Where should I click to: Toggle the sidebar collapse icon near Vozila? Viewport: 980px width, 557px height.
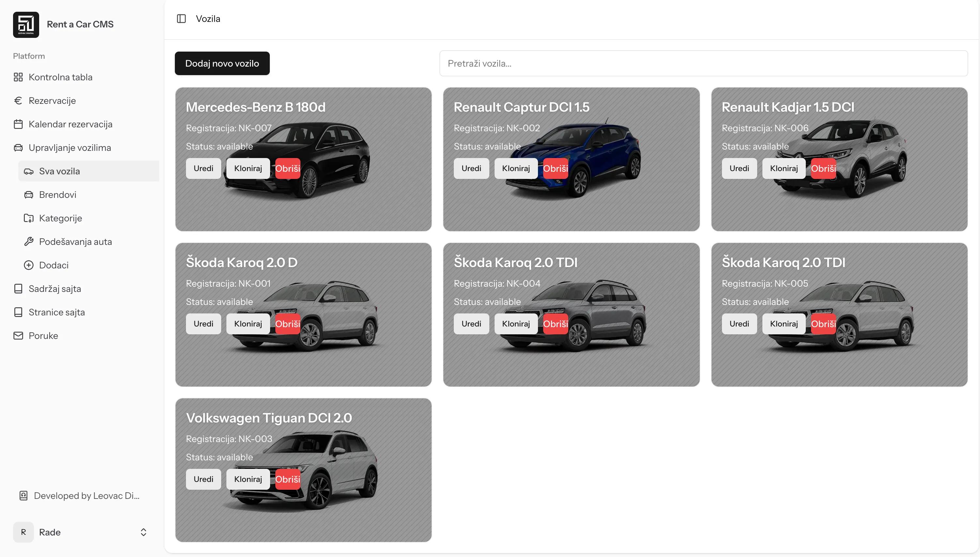(181, 18)
